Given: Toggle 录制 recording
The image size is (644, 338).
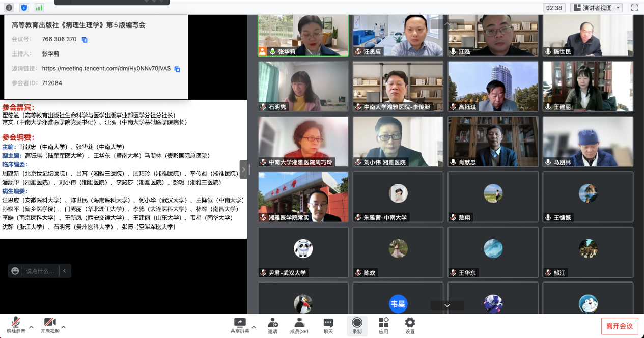Looking at the screenshot, I should 357,325.
